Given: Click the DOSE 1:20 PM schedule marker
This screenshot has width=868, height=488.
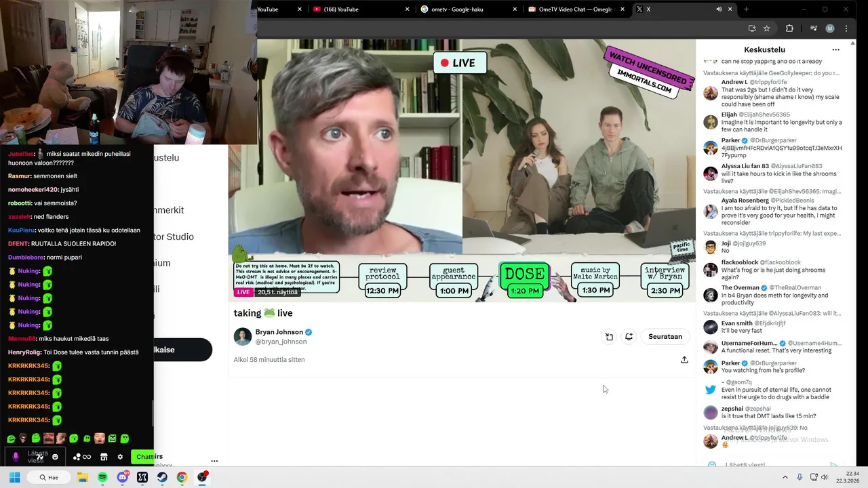Looking at the screenshot, I should click(x=524, y=280).
